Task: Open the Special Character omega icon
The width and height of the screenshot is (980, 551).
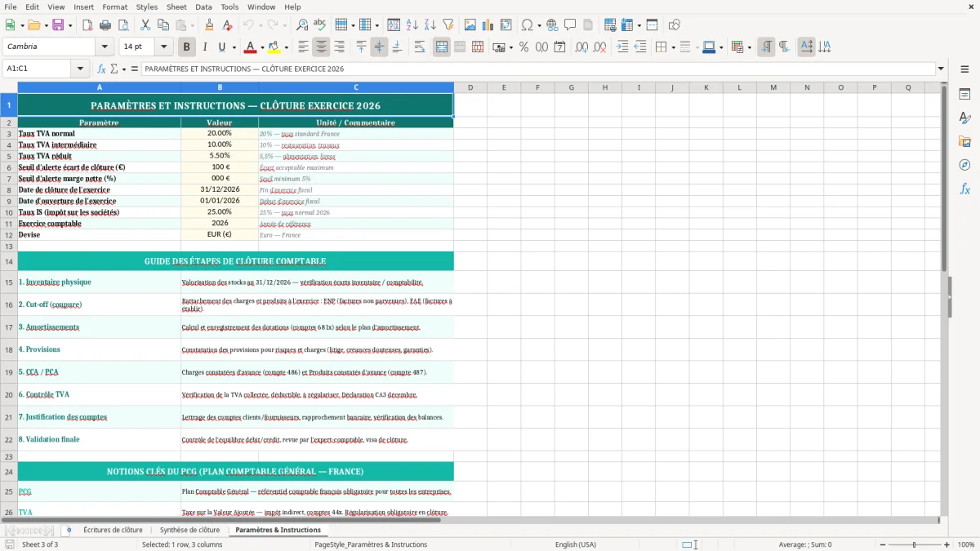Action: (527, 25)
